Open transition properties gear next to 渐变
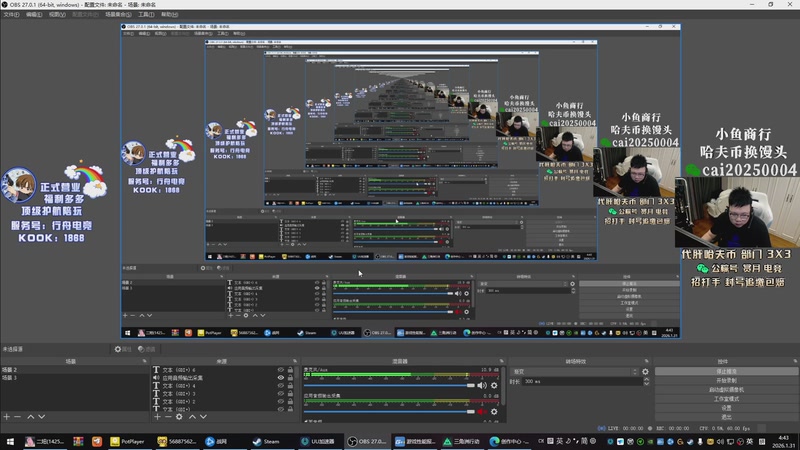The height and width of the screenshot is (450, 800). pos(645,372)
